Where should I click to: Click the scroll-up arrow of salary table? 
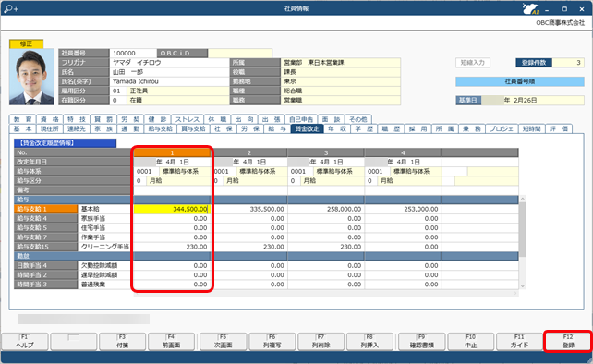pos(523,199)
